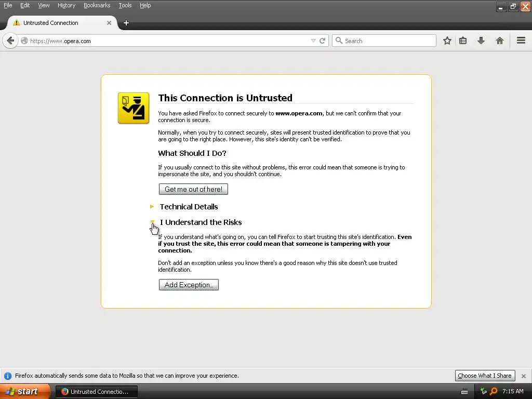Viewport: 532px width, 399px height.
Task: Click the yellow police officer warning icon
Action: tap(134, 108)
